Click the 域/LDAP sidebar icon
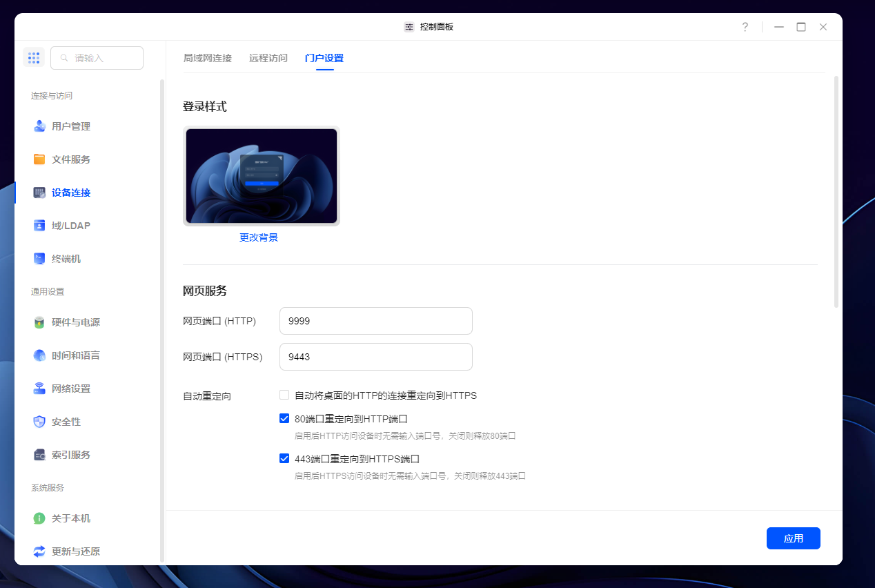The height and width of the screenshot is (588, 875). 39,226
